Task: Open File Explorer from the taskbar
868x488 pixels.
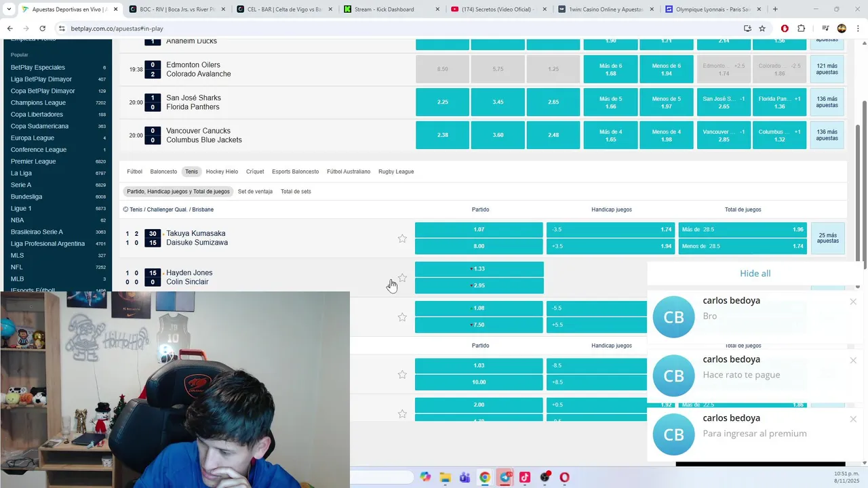Action: (x=446, y=477)
